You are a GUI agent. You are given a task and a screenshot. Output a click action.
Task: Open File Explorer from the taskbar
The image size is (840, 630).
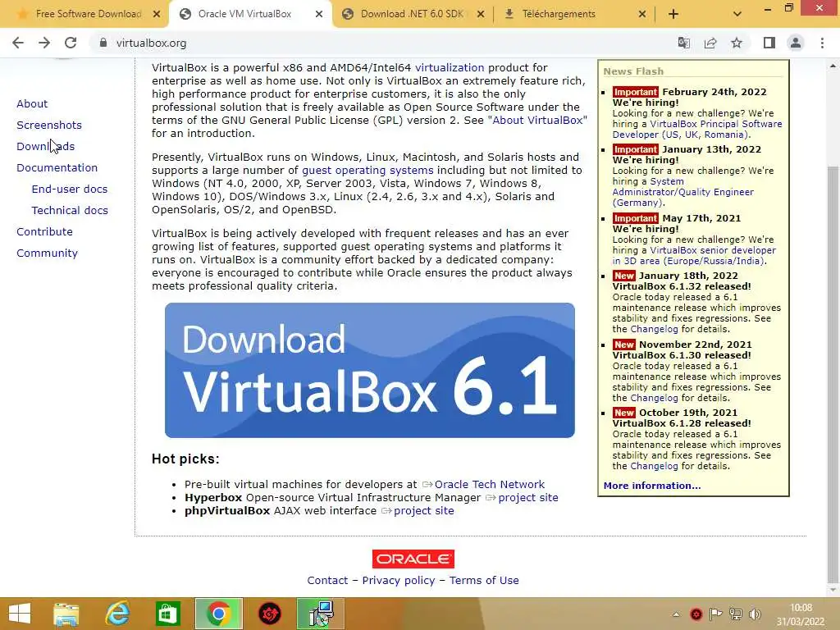(66, 614)
